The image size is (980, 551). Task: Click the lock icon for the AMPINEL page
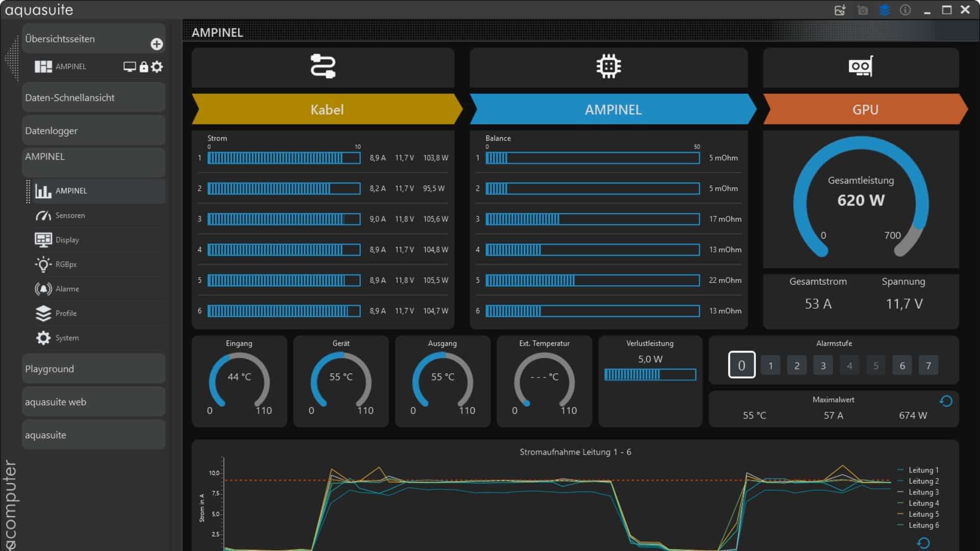(x=144, y=67)
